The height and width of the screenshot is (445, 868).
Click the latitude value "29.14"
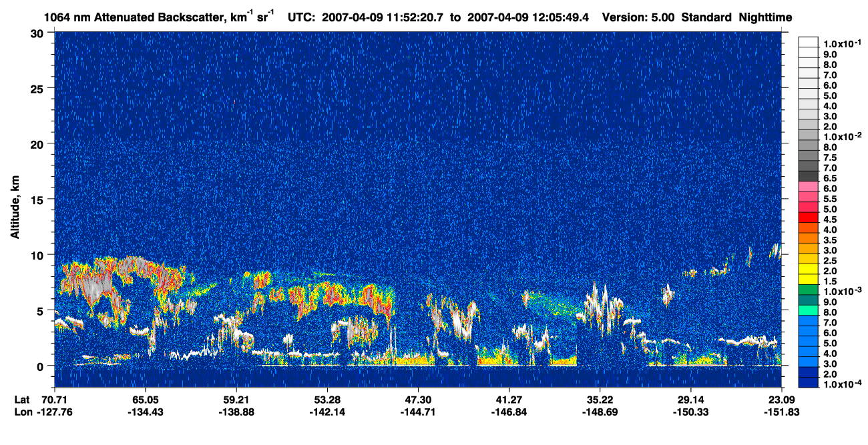tap(690, 400)
